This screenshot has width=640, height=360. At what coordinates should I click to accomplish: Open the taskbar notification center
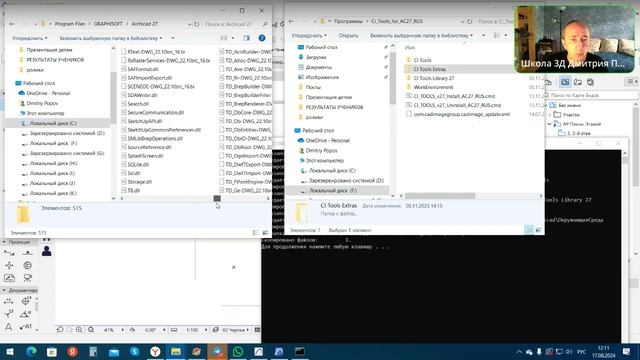626,351
